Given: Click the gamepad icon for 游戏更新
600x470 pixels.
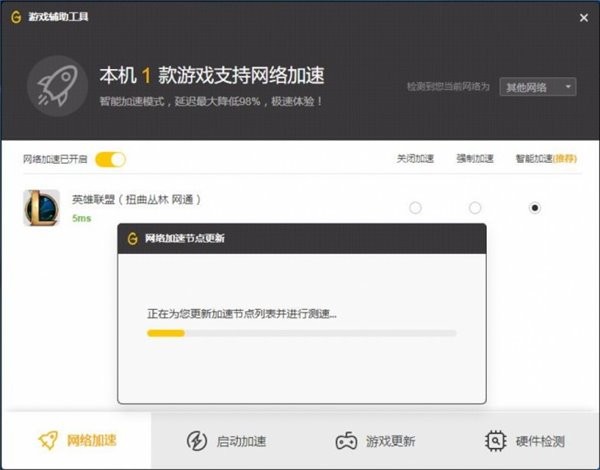Looking at the screenshot, I should 346,441.
